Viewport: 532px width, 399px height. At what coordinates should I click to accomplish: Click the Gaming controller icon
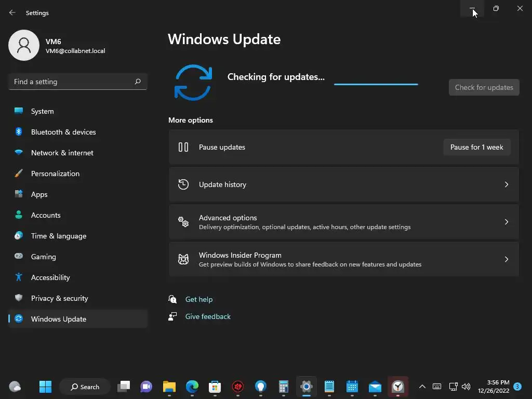19,256
